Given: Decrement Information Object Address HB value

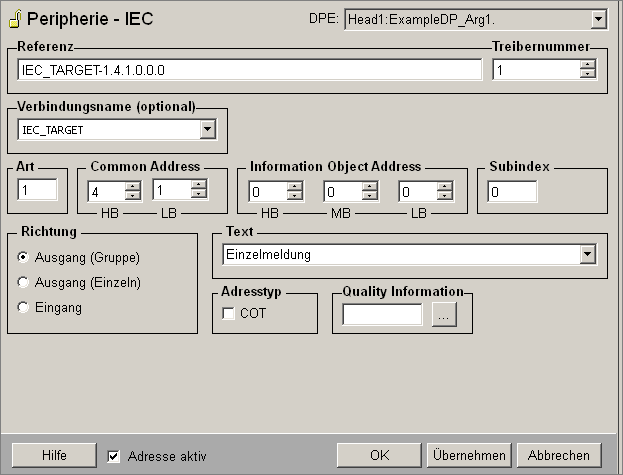Looking at the screenshot, I should tap(294, 196).
